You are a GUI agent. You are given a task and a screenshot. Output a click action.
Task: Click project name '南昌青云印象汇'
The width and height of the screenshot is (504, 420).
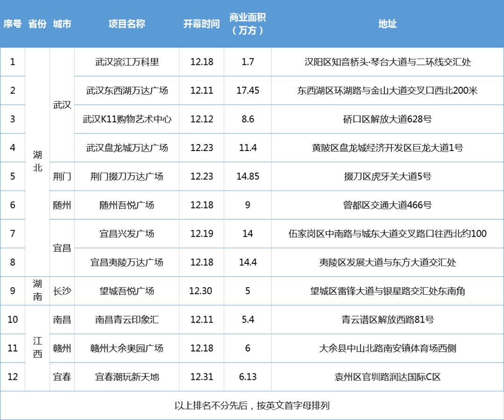pyautogui.click(x=127, y=319)
